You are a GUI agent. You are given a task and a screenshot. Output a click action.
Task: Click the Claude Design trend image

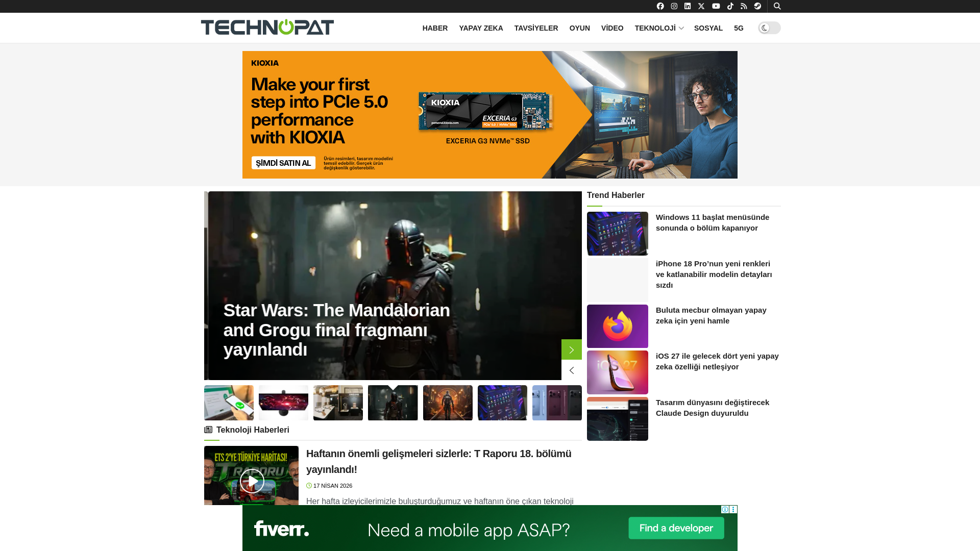[618, 419]
